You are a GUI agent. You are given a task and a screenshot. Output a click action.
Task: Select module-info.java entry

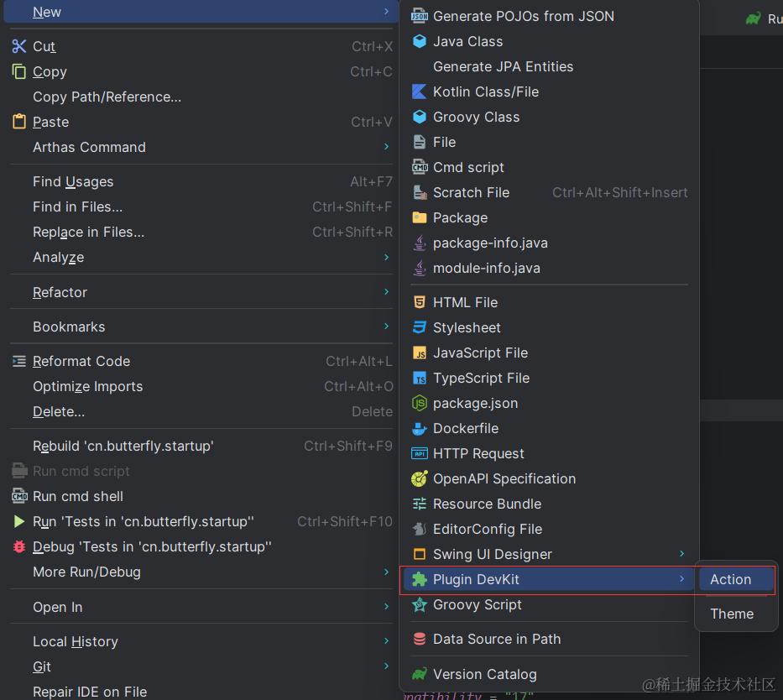coord(550,268)
